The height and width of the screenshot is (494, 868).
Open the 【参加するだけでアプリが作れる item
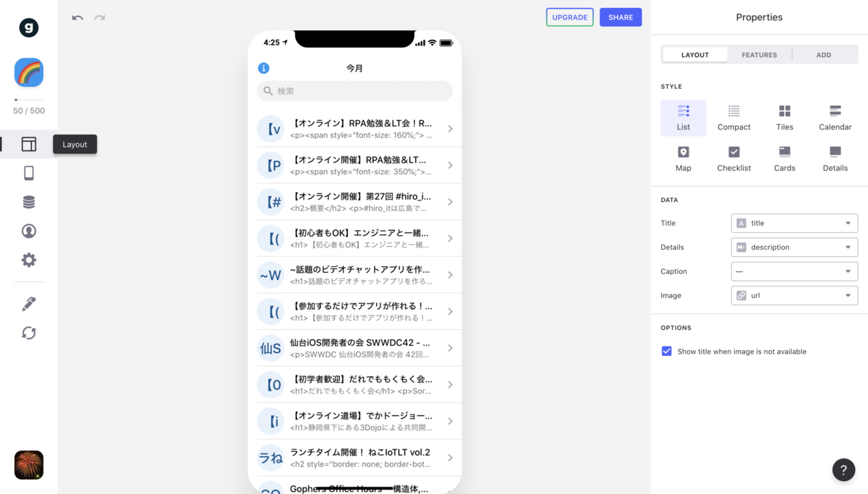[354, 311]
